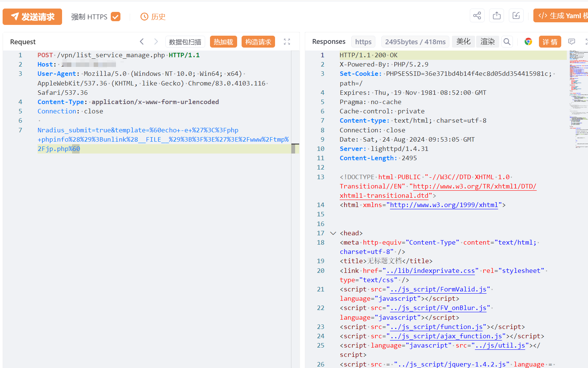Click the Request panel title

tap(23, 42)
